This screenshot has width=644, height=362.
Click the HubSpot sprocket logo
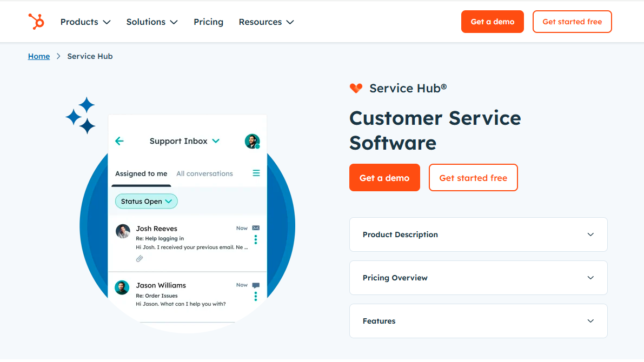pos(36,22)
